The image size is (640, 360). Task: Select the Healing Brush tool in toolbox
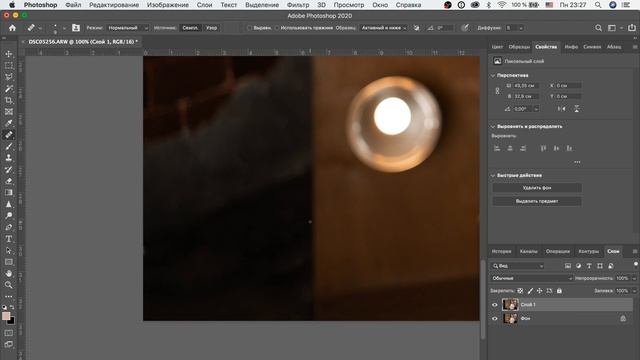[x=9, y=135]
